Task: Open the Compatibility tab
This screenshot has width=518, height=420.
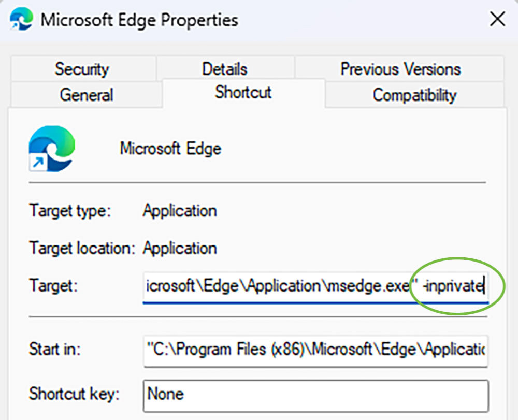Action: tap(414, 95)
